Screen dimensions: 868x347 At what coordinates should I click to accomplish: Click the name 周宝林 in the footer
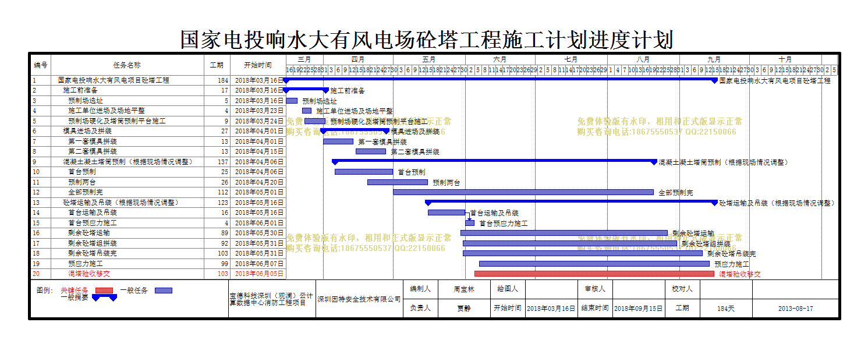point(464,289)
